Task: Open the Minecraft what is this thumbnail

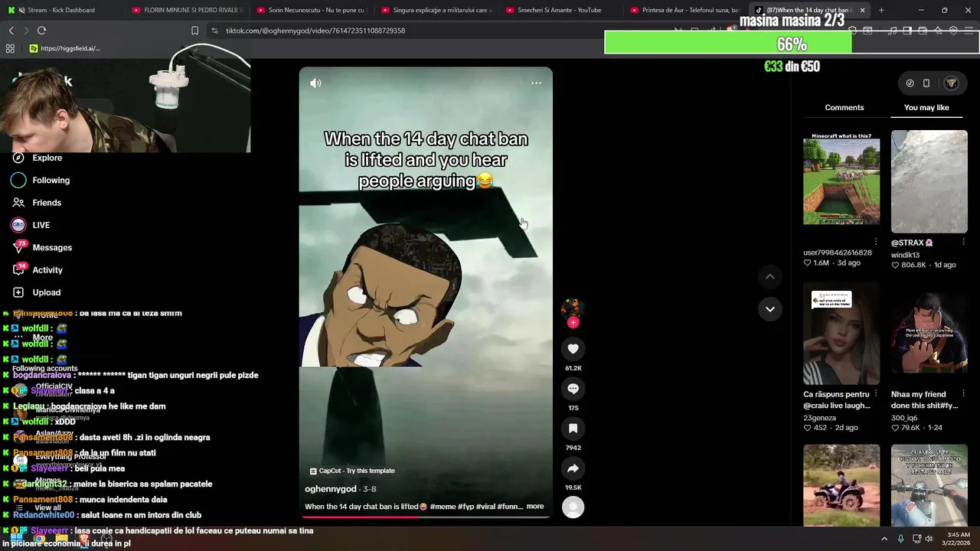Action: pyautogui.click(x=841, y=181)
